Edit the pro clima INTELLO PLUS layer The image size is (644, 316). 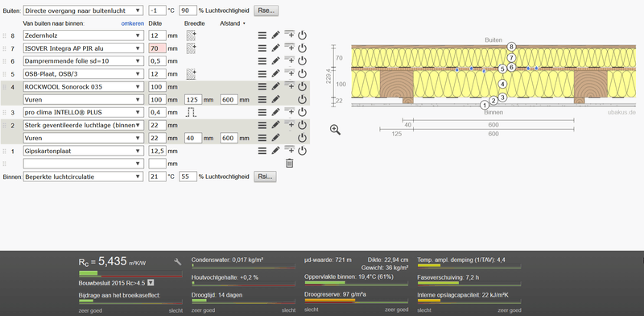[x=275, y=112]
